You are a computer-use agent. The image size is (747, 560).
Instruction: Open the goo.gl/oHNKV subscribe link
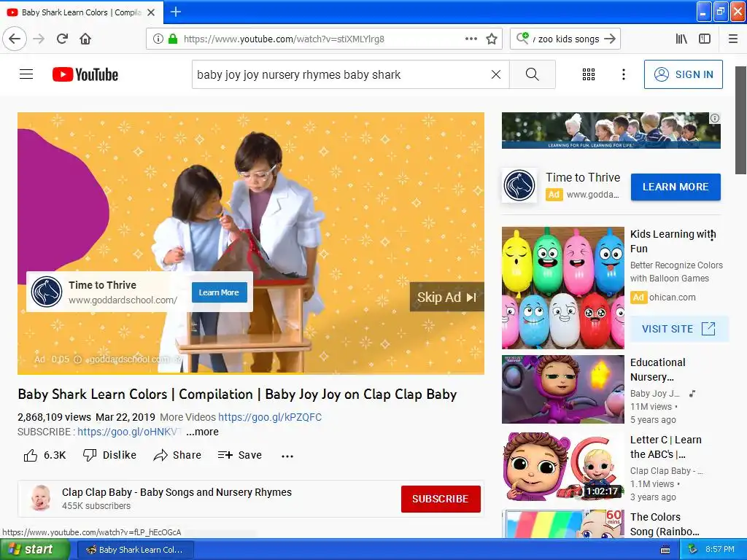[130, 432]
